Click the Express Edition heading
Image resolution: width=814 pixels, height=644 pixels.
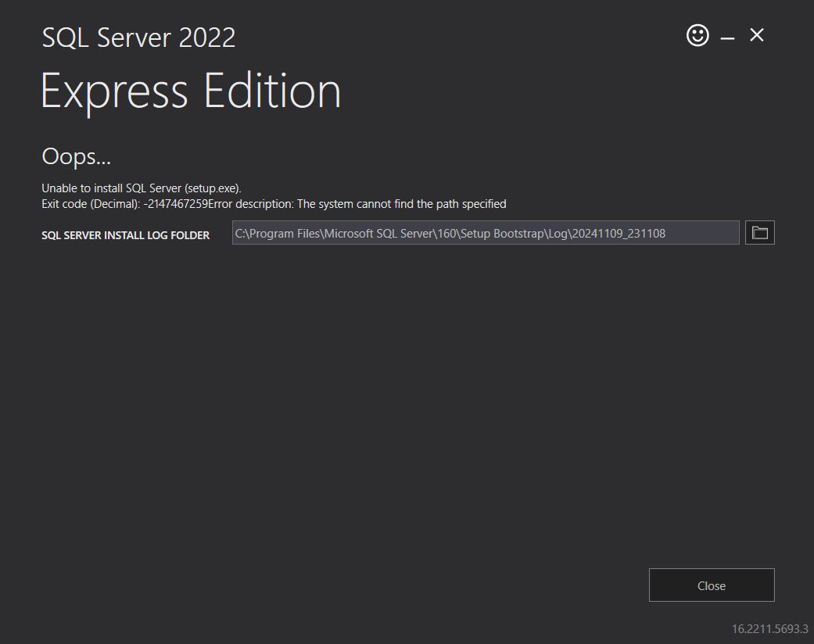click(190, 91)
